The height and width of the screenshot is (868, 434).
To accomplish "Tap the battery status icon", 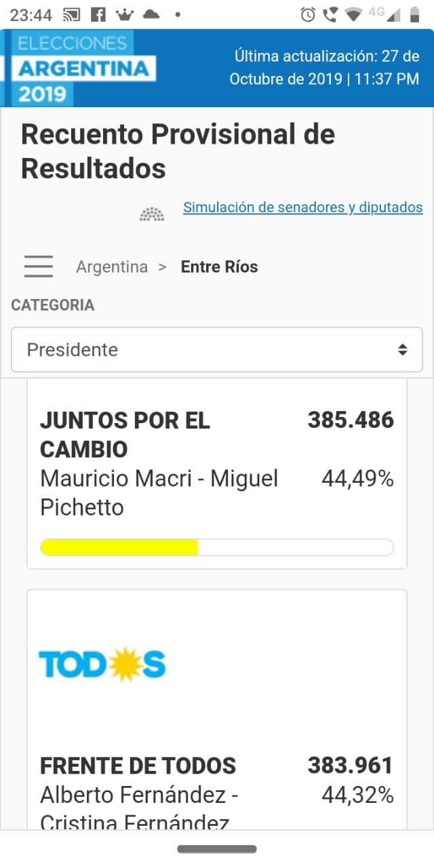I will pyautogui.click(x=414, y=14).
